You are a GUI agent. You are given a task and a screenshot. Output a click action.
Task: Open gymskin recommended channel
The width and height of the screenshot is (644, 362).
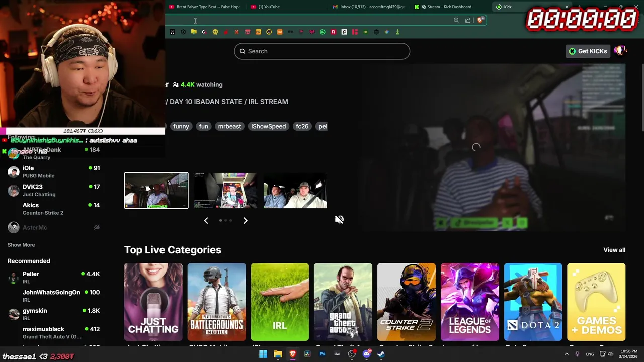[x=53, y=314]
